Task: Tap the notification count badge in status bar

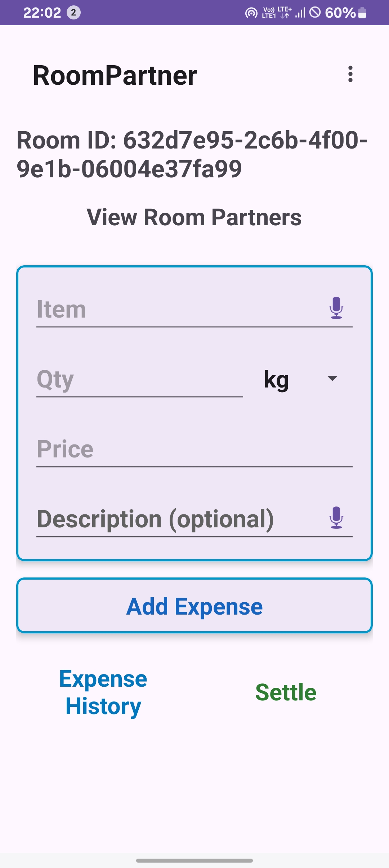Action: coord(73,13)
